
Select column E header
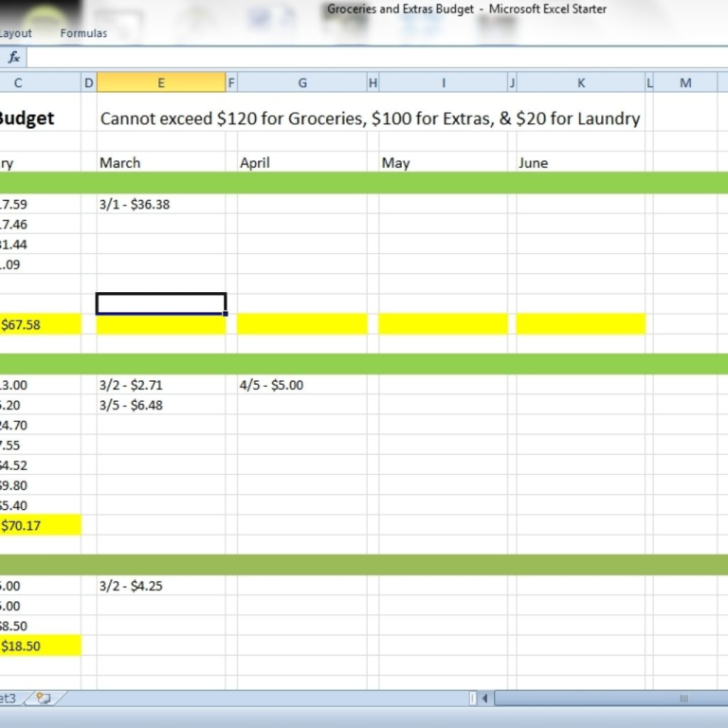point(161,82)
